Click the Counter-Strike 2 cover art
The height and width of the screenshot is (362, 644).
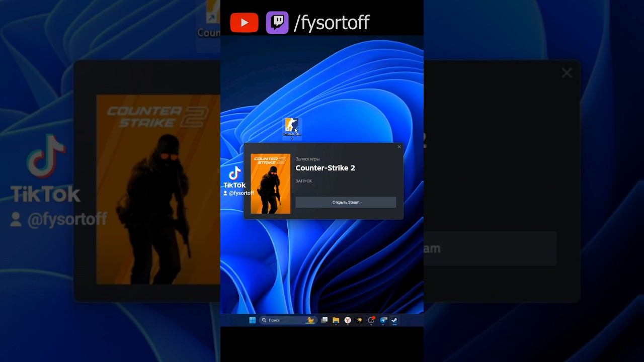[x=271, y=184]
